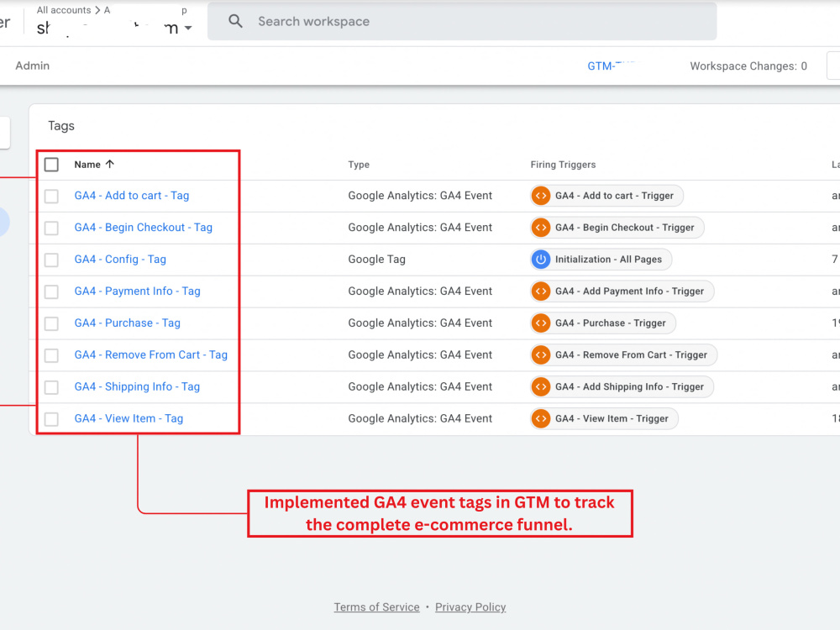Screen dimensions: 840x630
Task: Check the GA4 - Purchase row
Action: coord(51,323)
